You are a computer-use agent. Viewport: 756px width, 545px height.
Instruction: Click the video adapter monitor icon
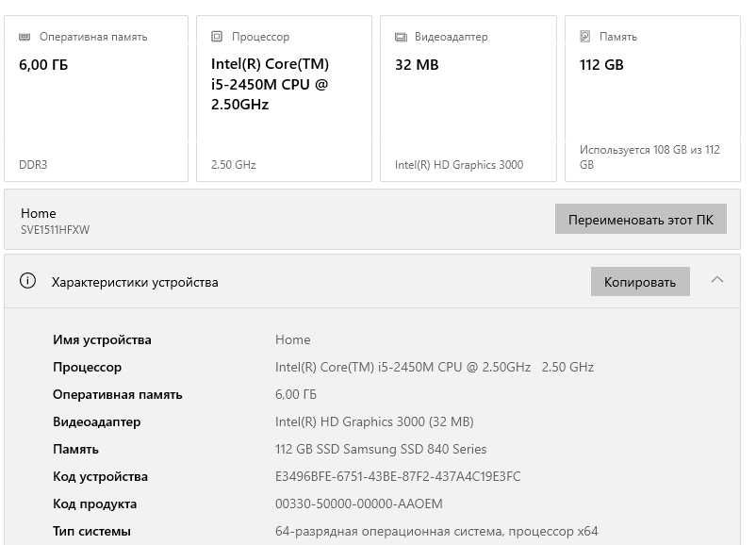click(401, 37)
